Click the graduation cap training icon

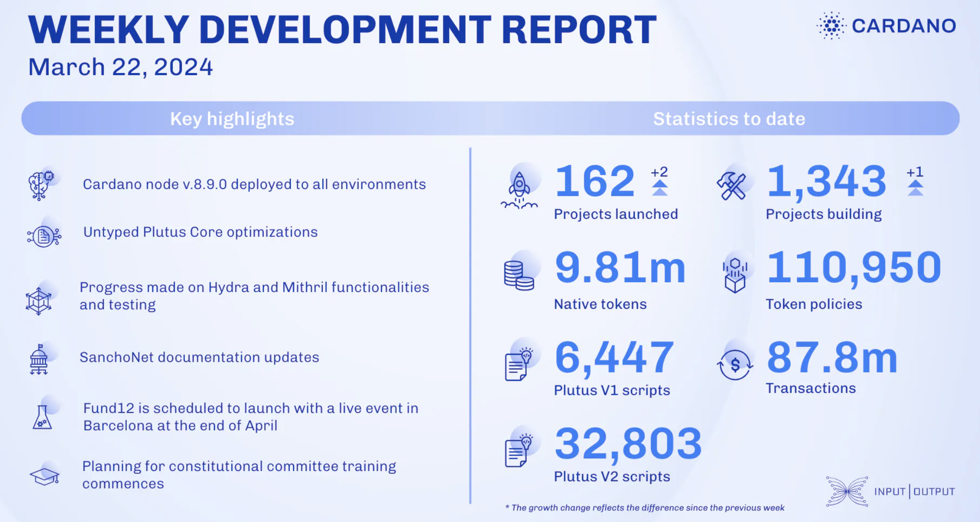pyautogui.click(x=45, y=476)
